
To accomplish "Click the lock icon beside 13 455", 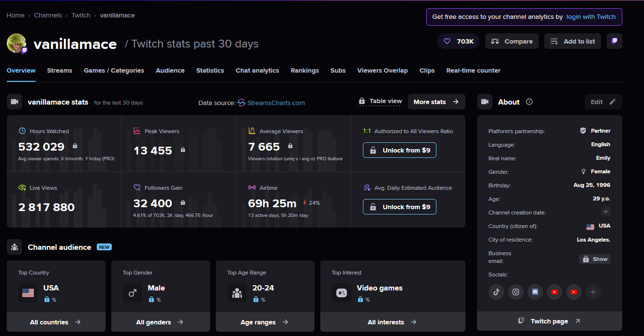I will 183,150.
